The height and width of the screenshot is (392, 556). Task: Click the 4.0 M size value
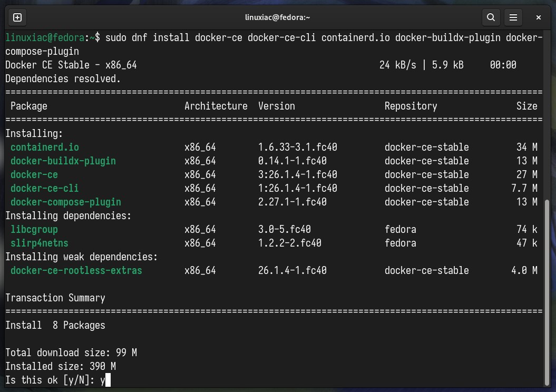pos(524,270)
